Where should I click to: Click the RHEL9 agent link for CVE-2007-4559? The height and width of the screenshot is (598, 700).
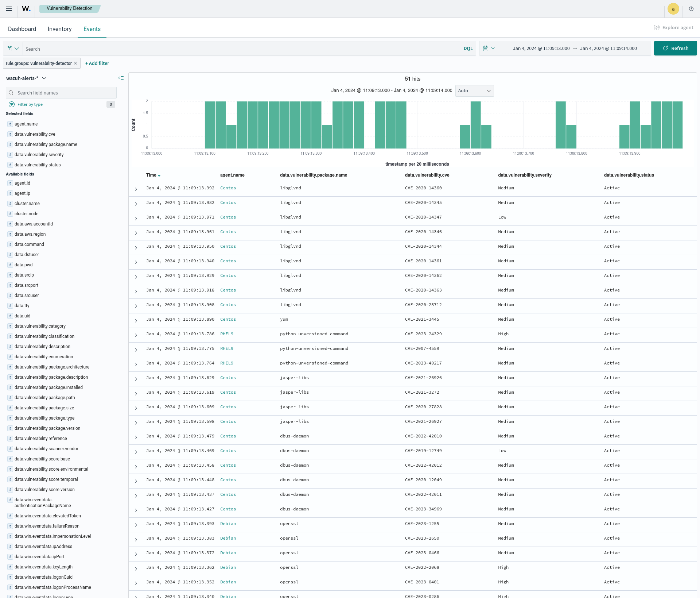coord(227,348)
